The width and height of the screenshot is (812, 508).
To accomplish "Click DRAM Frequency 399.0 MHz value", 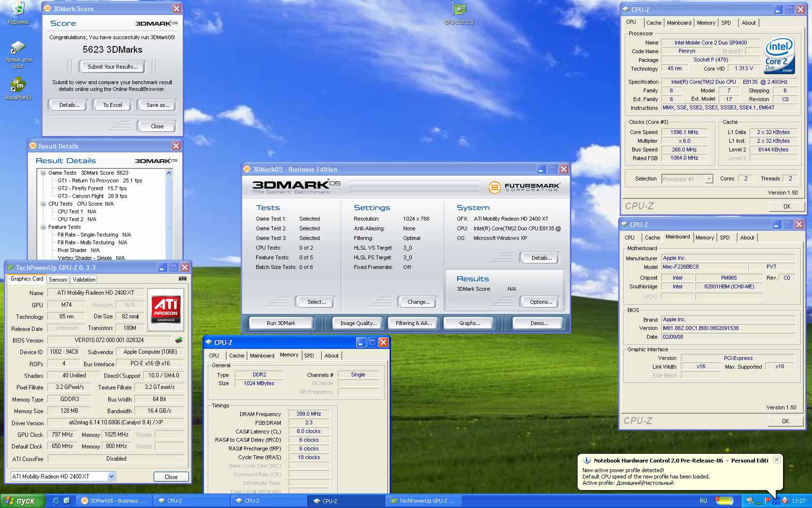I will pyautogui.click(x=309, y=414).
